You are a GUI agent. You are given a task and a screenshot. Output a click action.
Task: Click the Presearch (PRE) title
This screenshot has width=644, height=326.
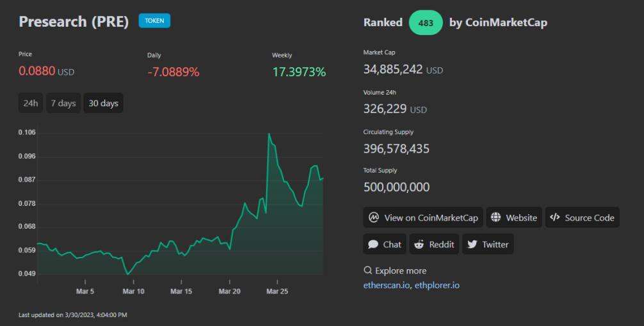click(74, 21)
